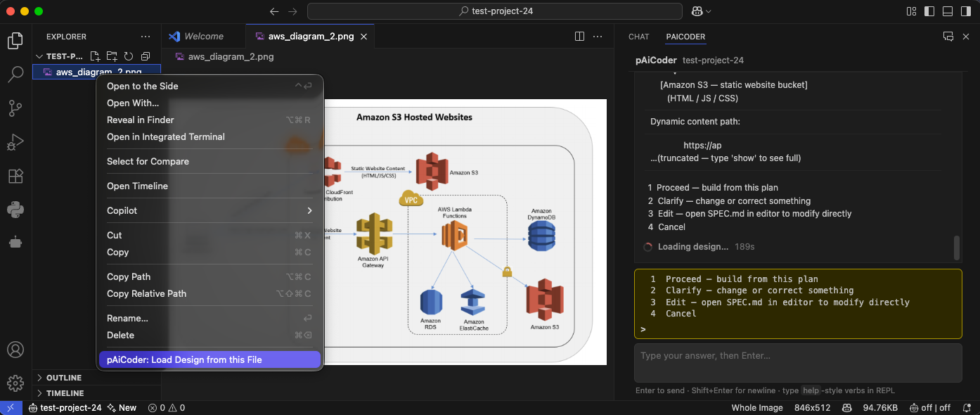Collapse the TEST-P... project folder section
980x415 pixels.
pyautogui.click(x=59, y=56)
